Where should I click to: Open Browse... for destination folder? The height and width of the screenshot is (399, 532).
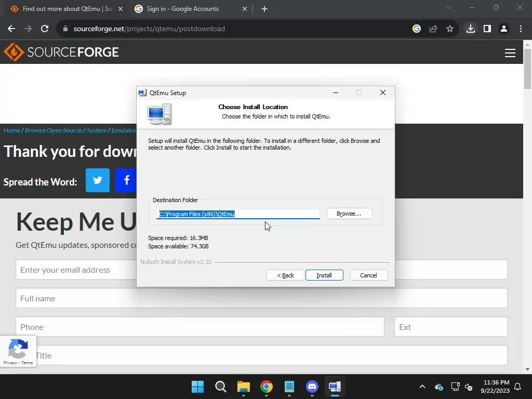click(349, 214)
